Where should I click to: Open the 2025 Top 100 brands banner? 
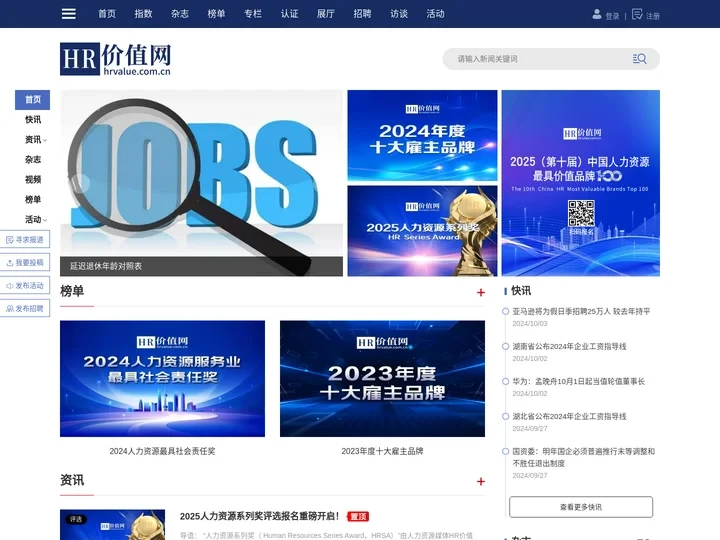point(580,183)
